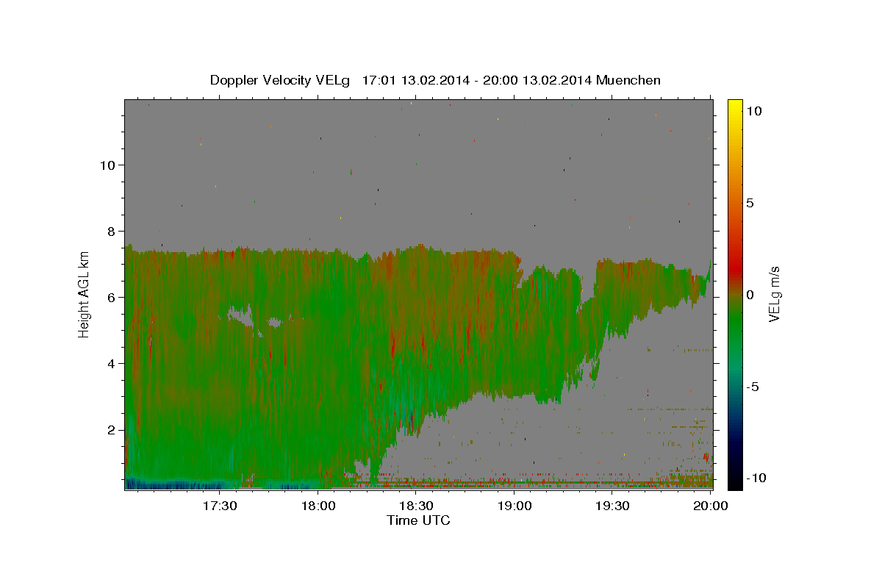Select the 19:30 time tick label
Screen dimensions: 882x588
tap(612, 506)
